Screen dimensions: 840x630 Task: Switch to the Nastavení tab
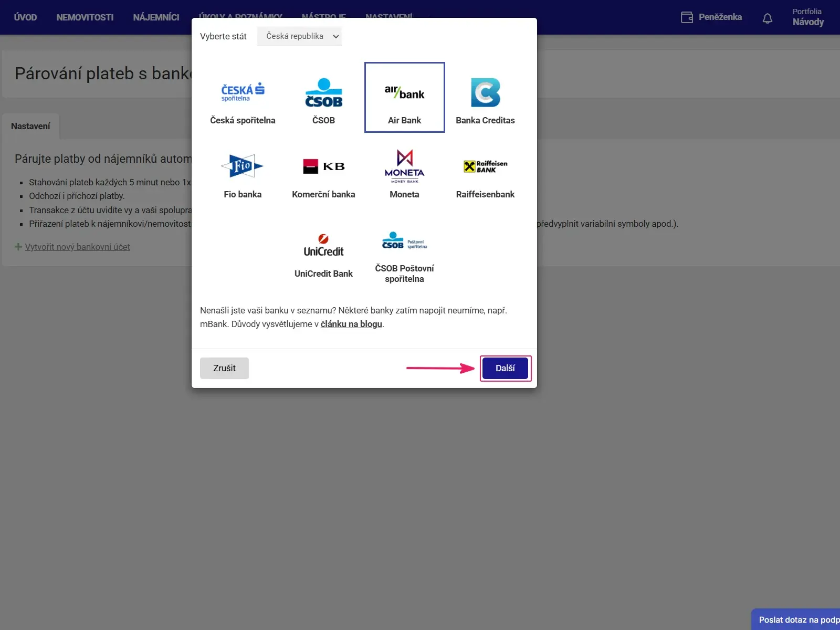[30, 126]
